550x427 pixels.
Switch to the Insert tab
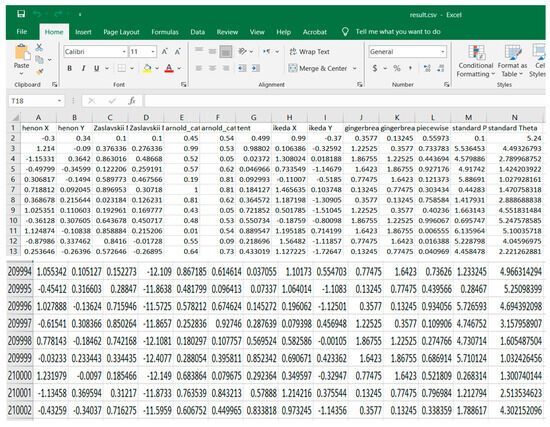click(83, 32)
